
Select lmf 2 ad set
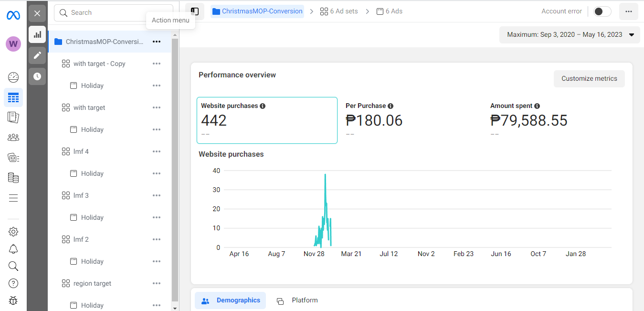81,239
